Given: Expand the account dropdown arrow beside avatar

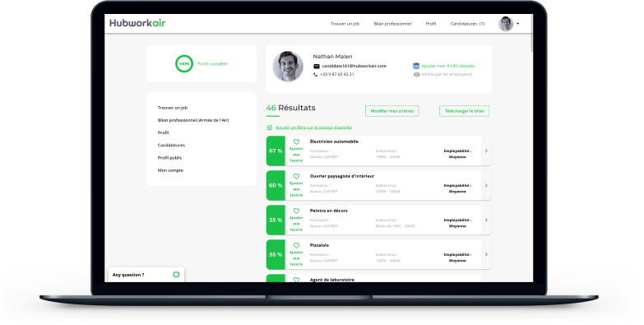Looking at the screenshot, I should click(517, 24).
